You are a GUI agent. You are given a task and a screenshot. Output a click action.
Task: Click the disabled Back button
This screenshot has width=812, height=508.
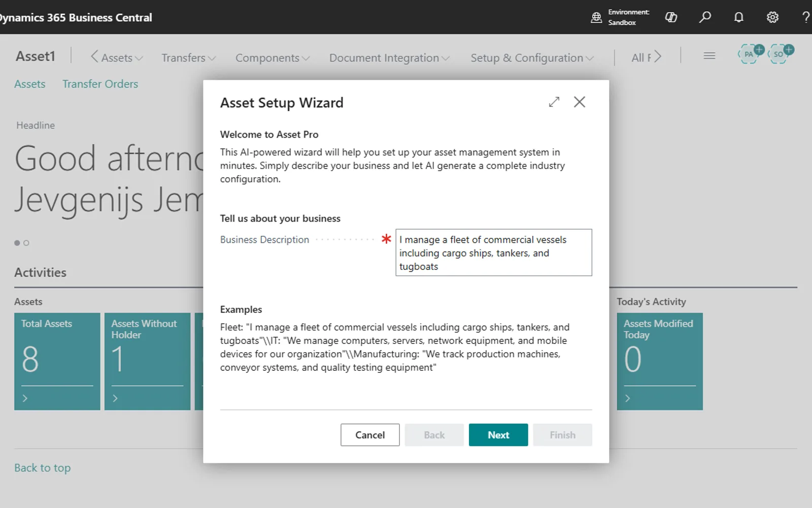click(434, 435)
